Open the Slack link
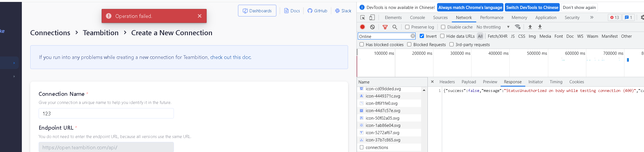The height and width of the screenshot is (152, 644). (x=343, y=11)
